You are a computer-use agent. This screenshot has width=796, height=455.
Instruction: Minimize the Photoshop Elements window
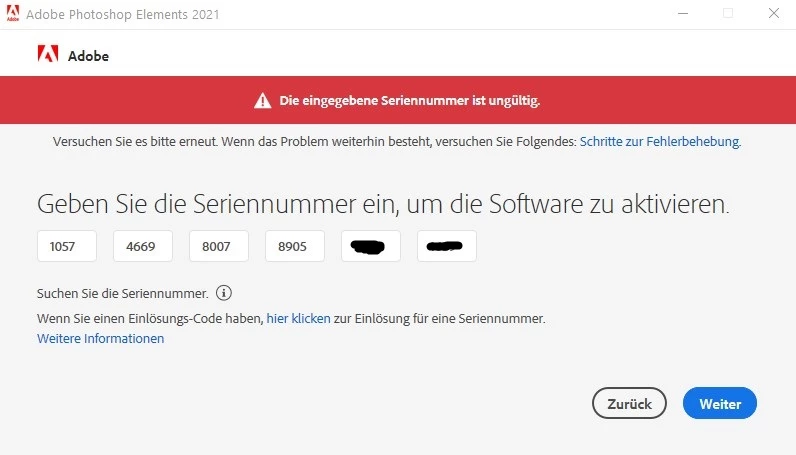[683, 14]
